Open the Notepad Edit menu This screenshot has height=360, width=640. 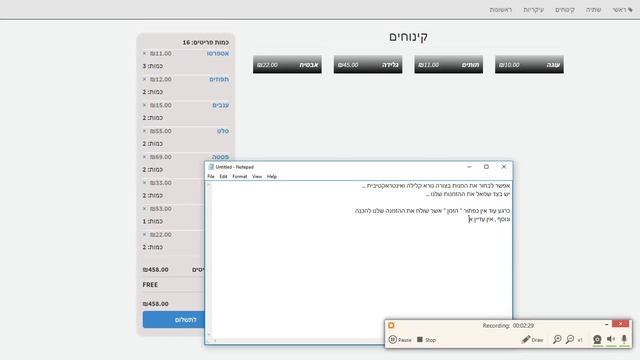tap(223, 176)
